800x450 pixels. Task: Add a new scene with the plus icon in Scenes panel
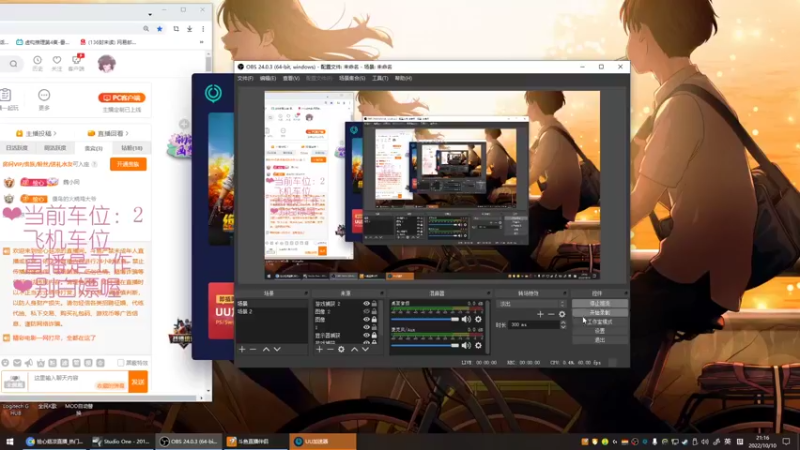[x=242, y=349]
